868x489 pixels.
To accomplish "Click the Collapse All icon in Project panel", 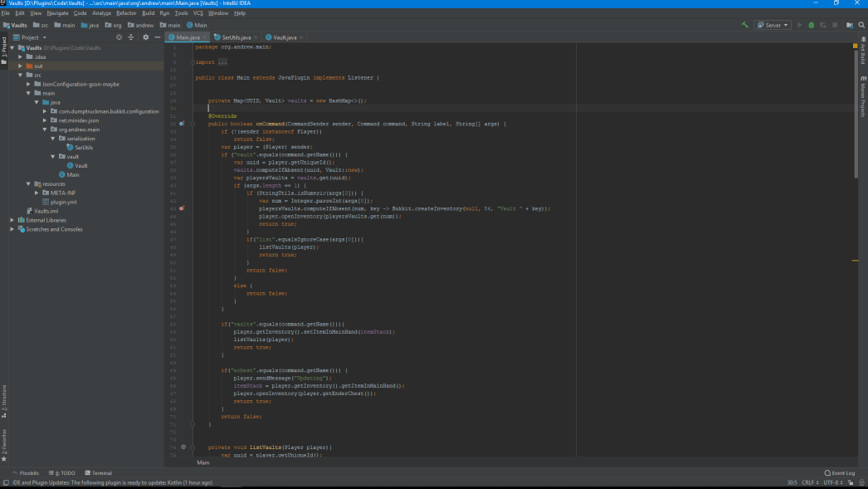I will point(131,37).
